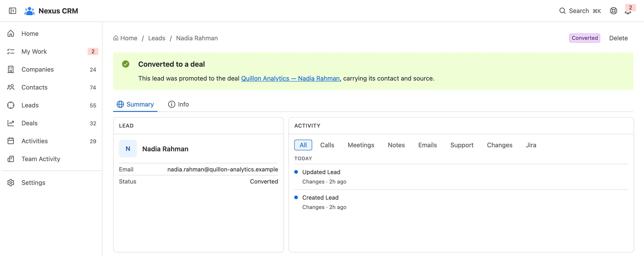Click the My Work badge showing 2
Viewport: 644px width, 256px height.
(x=93, y=51)
